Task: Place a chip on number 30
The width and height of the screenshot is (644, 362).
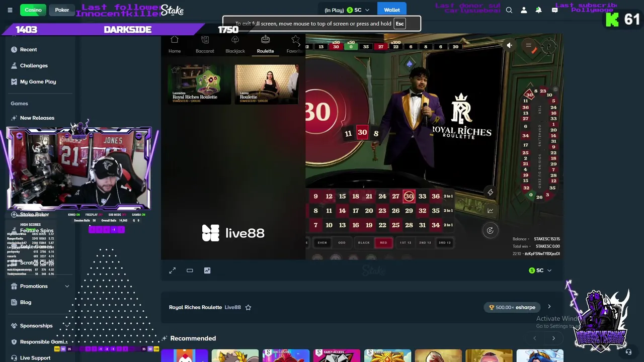Action: pos(409,197)
